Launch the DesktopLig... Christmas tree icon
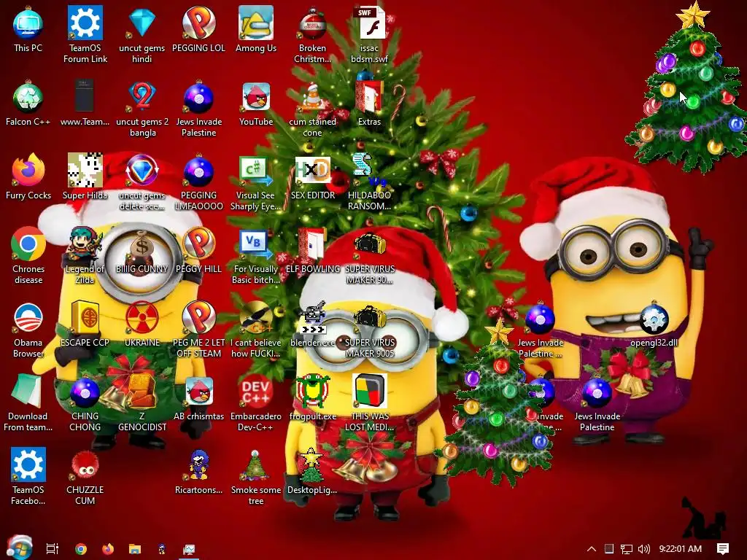Viewport: 747px width, 560px height. point(311,464)
